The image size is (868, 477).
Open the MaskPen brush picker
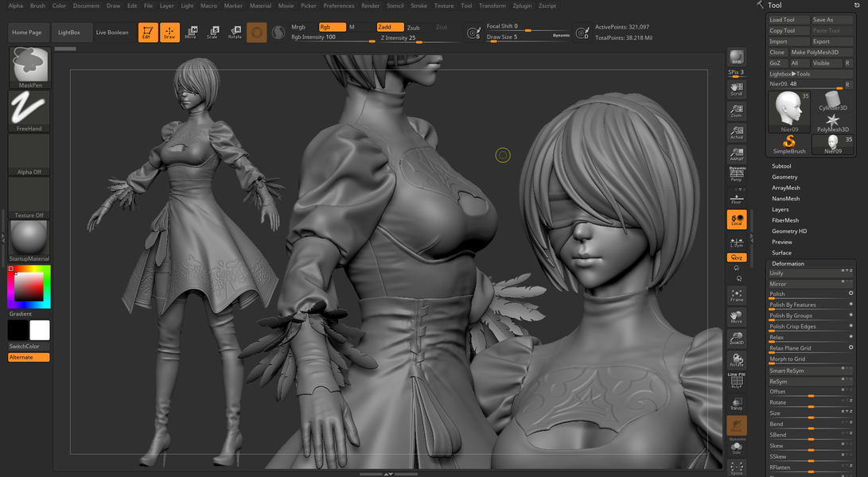[x=30, y=68]
